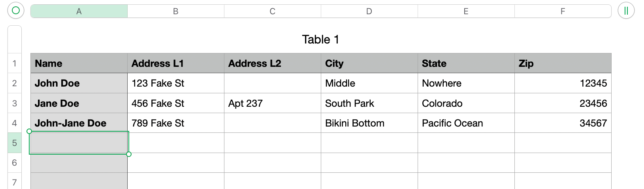This screenshot has height=189, width=644.
Task: Click the "Table 1" title
Action: coord(320,40)
